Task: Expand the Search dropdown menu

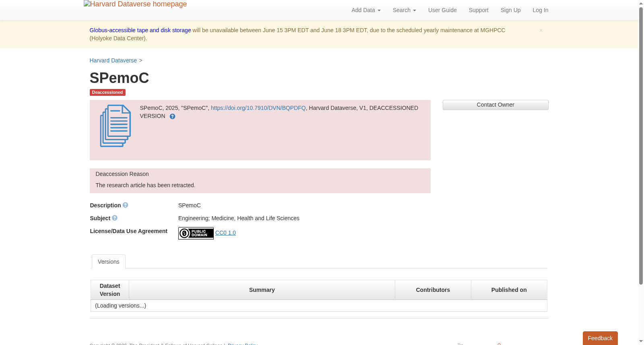Action: 404,10
